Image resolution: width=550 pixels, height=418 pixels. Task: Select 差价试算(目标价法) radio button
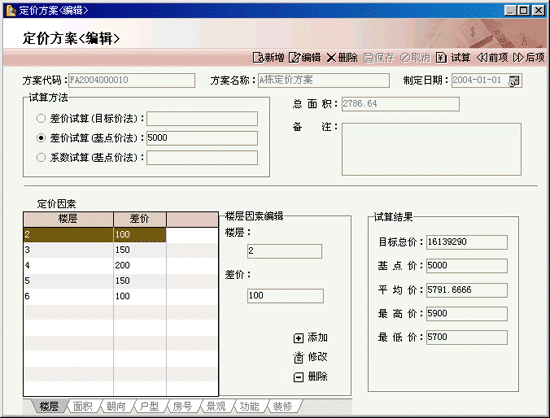click(x=41, y=119)
